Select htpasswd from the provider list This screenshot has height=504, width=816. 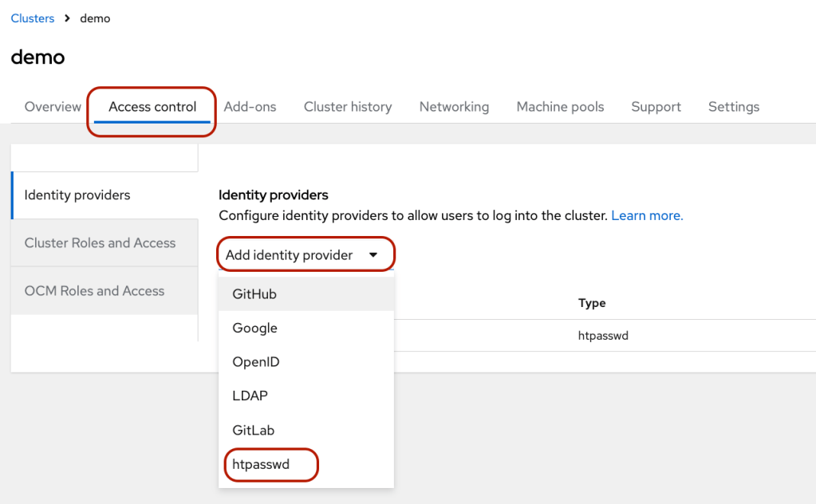[x=260, y=464]
